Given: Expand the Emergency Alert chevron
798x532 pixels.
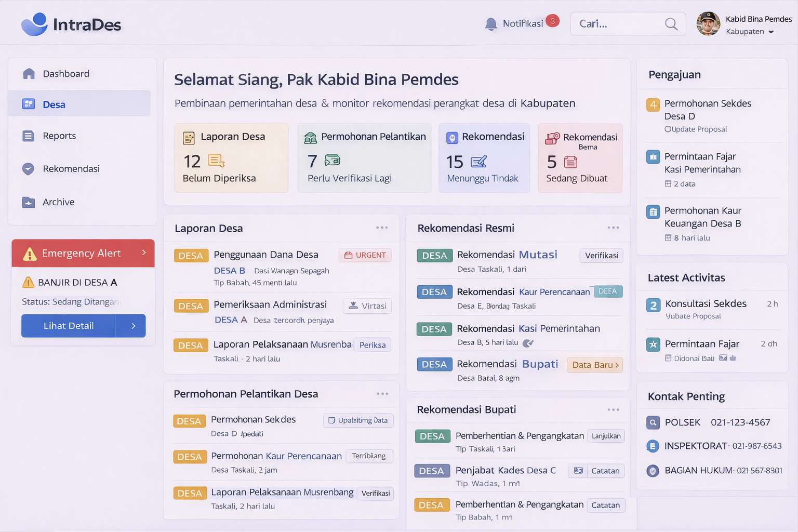Looking at the screenshot, I should pyautogui.click(x=144, y=252).
